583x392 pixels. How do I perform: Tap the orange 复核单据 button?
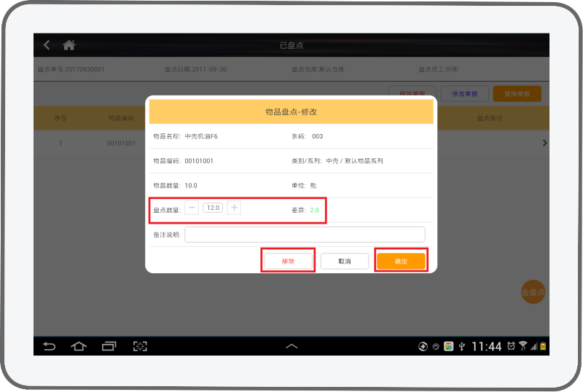click(x=517, y=94)
